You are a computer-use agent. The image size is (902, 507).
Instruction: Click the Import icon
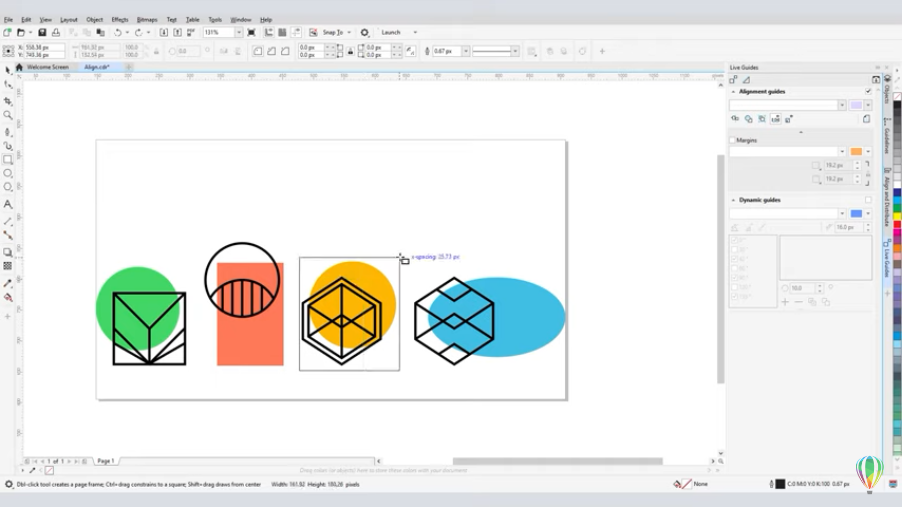pyautogui.click(x=163, y=32)
